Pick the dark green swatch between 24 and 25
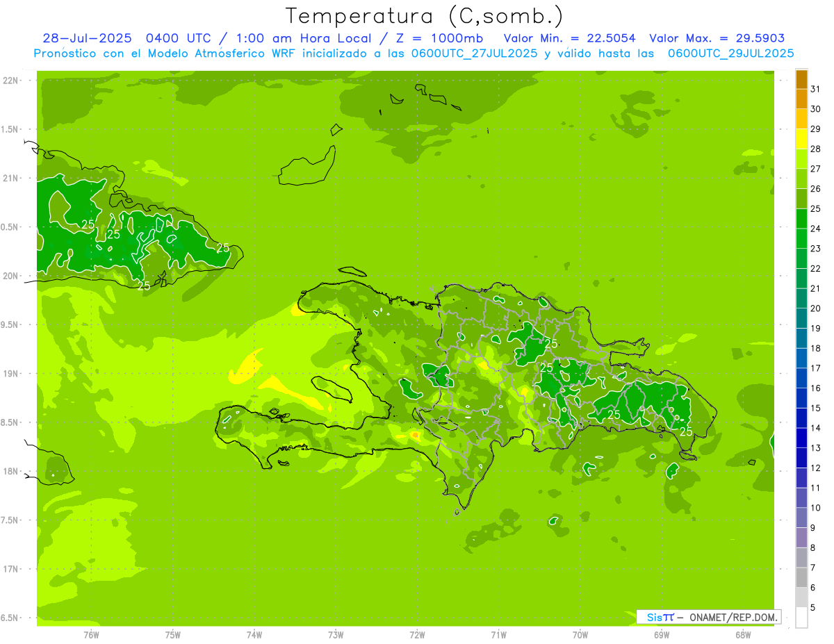 pos(801,219)
